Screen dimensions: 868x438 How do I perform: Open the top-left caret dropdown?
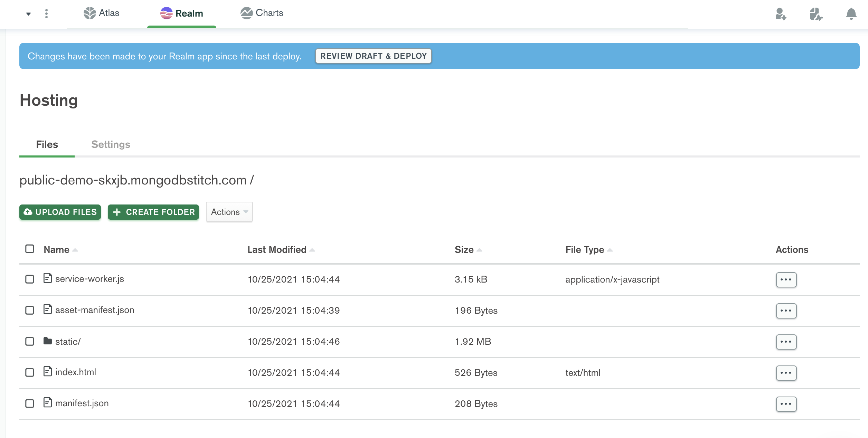[x=28, y=14]
